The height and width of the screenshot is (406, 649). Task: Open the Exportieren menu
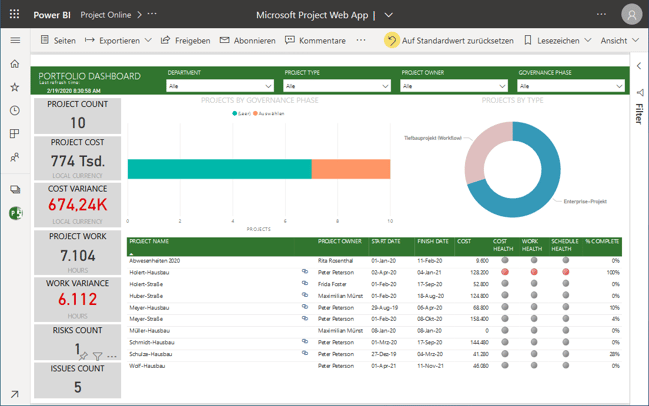[118, 41]
